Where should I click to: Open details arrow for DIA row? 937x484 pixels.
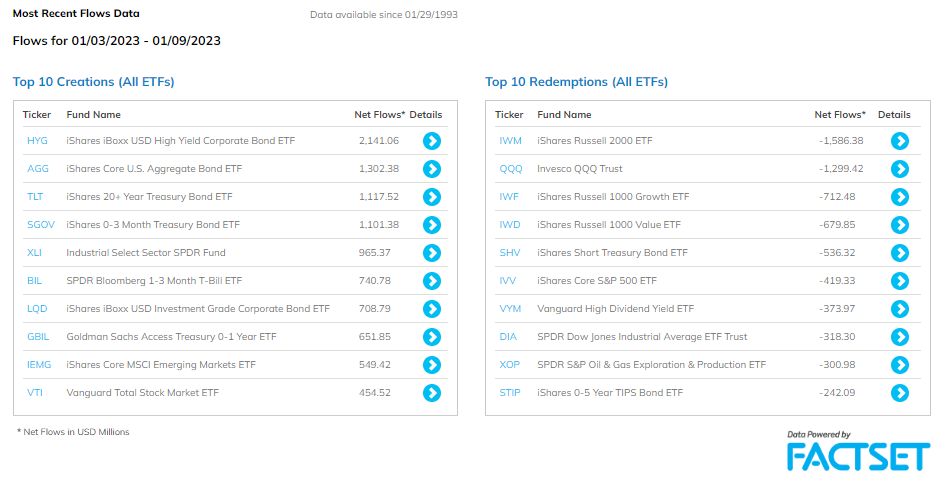[x=900, y=337]
